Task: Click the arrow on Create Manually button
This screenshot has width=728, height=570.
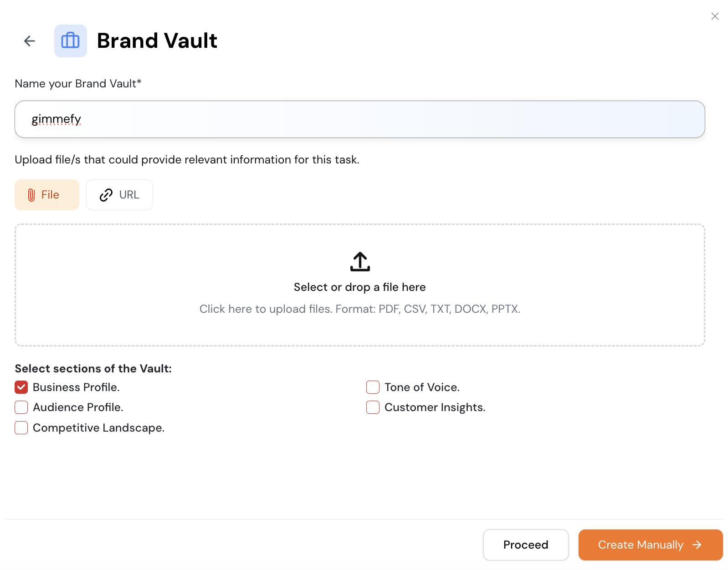Action: point(697,545)
